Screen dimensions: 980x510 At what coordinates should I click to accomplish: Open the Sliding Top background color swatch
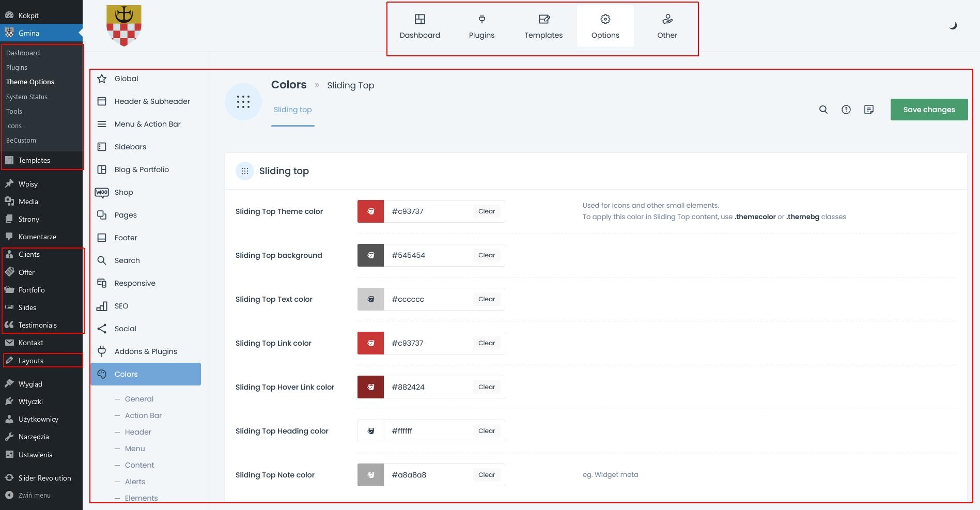coord(370,255)
